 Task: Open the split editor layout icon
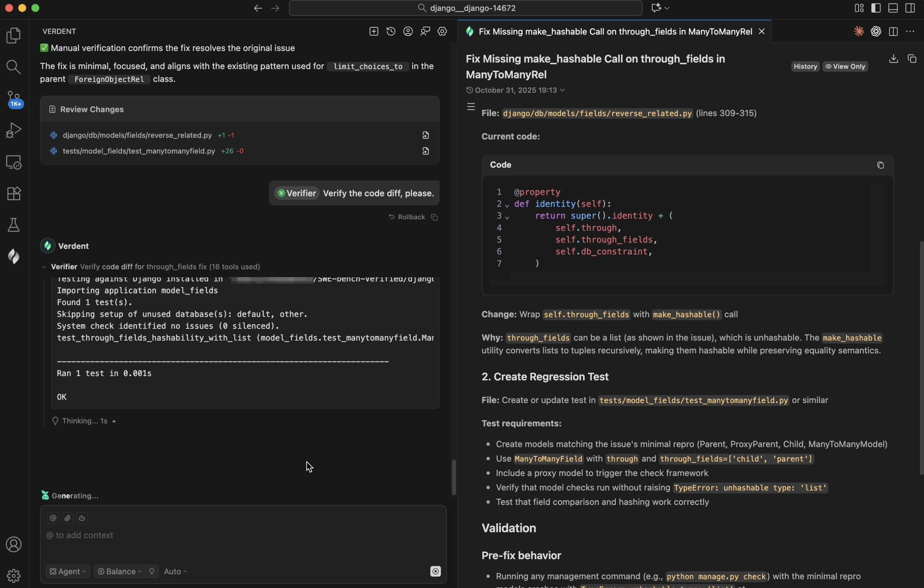893,31
